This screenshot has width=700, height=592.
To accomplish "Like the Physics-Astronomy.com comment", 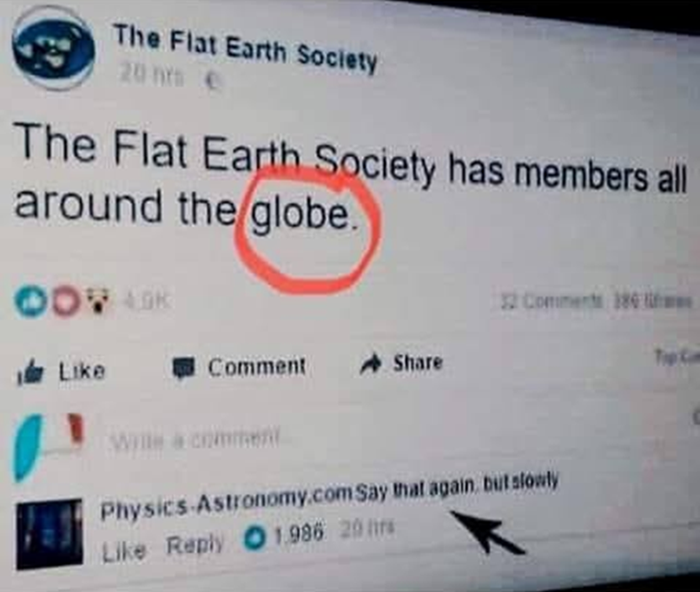I will pos(123,550).
